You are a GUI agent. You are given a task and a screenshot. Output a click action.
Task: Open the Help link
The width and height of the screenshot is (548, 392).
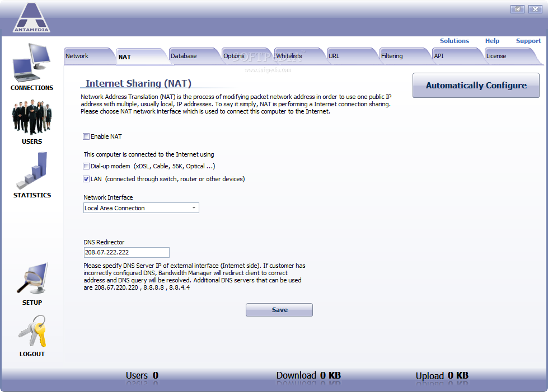click(492, 41)
